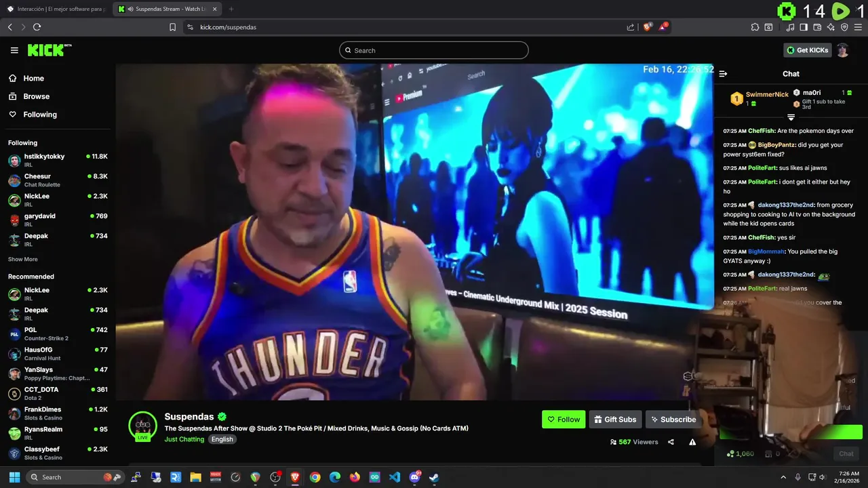This screenshot has width=868, height=488.
Task: Open the Brave Shields icon
Action: [x=648, y=27]
